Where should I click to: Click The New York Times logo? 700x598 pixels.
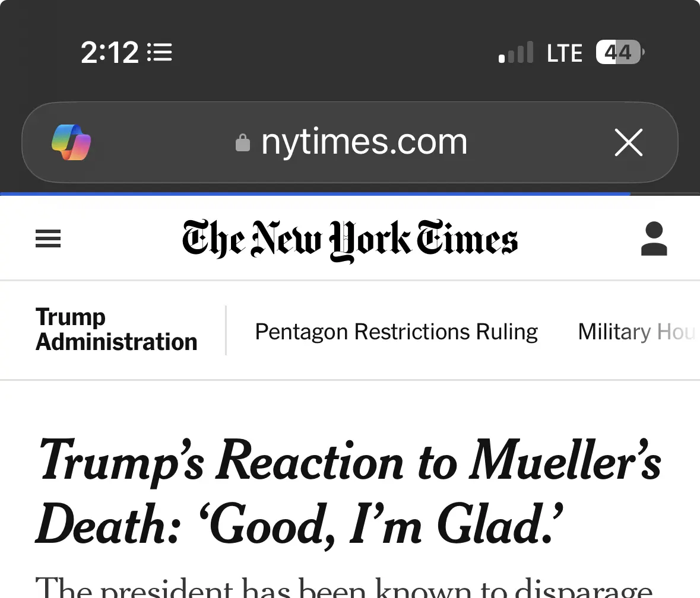(350, 240)
